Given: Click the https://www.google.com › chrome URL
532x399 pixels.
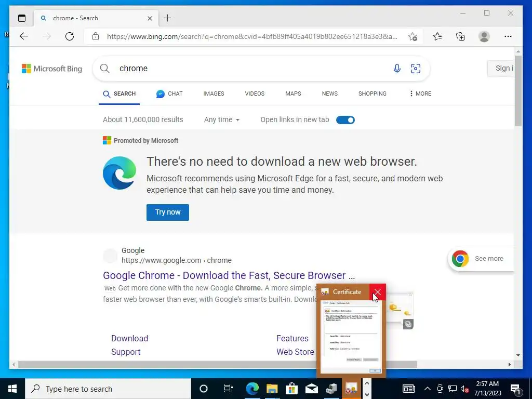Looking at the screenshot, I should [177, 260].
